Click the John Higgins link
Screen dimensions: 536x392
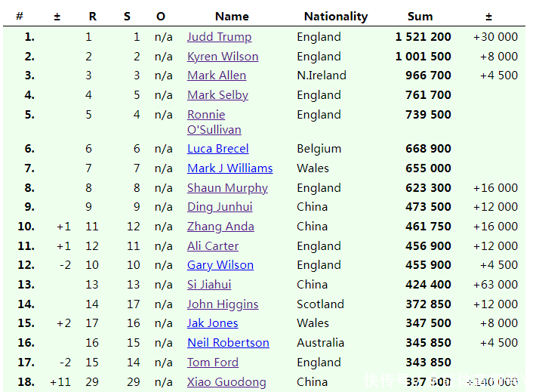pos(223,304)
